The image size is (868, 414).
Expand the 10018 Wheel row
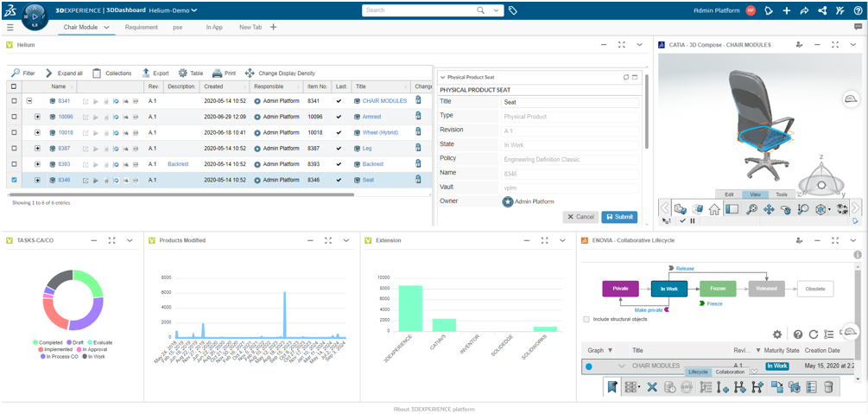(37, 132)
